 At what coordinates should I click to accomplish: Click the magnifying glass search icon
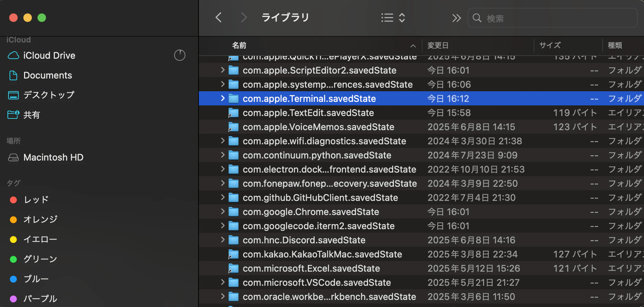click(x=477, y=18)
